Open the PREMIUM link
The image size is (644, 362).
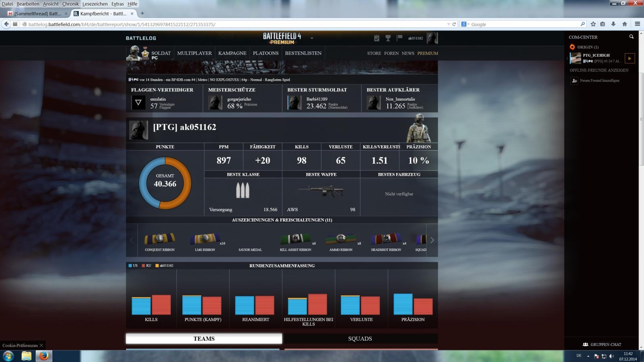point(427,53)
